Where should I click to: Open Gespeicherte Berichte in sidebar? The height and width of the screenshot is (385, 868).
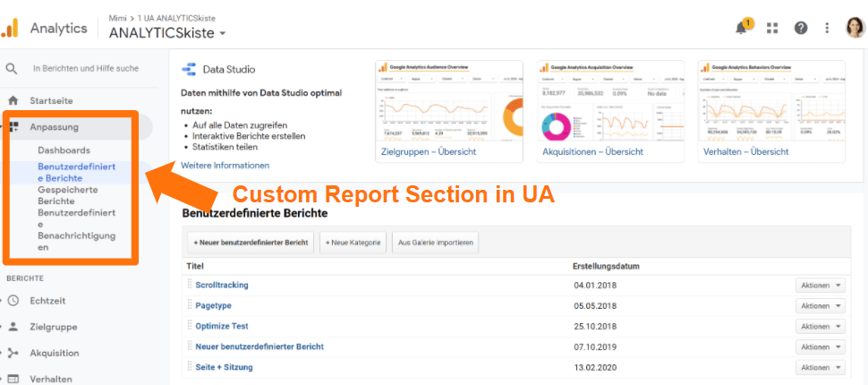point(68,195)
